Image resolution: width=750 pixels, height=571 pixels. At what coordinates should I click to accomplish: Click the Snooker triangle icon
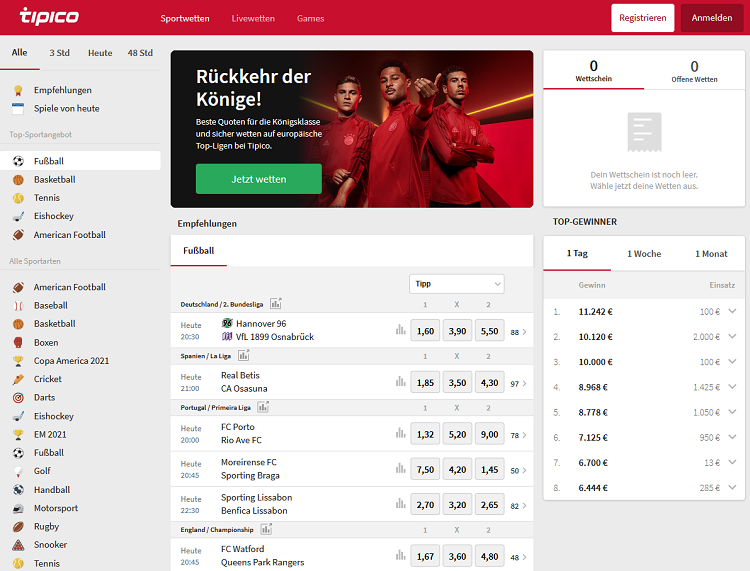pyautogui.click(x=18, y=545)
